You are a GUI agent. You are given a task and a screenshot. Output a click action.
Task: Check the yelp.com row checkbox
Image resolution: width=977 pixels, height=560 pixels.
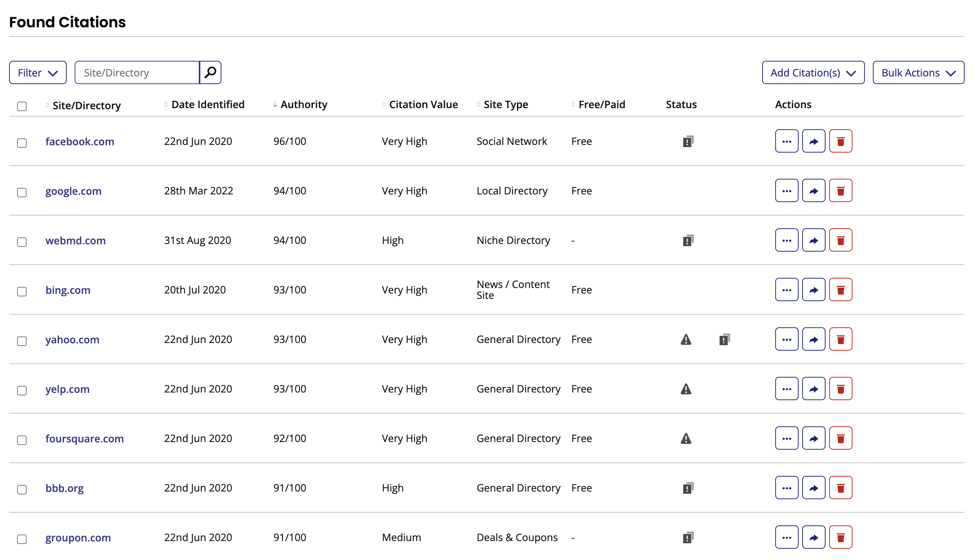point(22,391)
